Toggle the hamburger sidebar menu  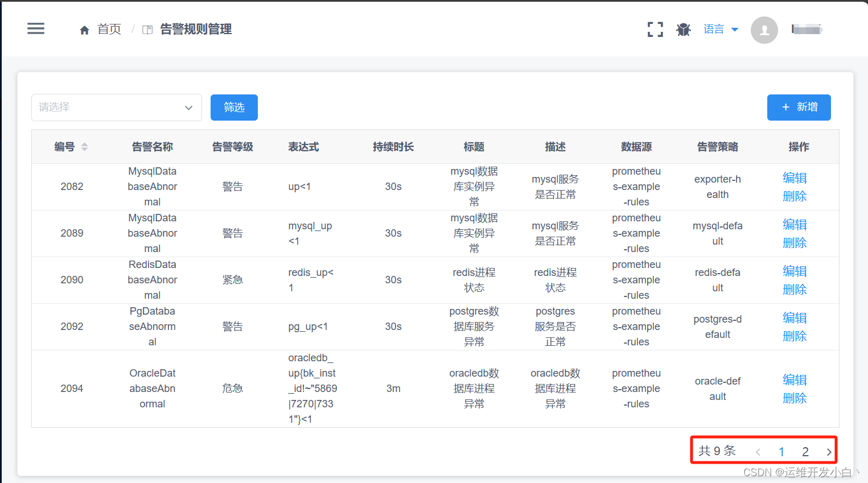(x=36, y=29)
